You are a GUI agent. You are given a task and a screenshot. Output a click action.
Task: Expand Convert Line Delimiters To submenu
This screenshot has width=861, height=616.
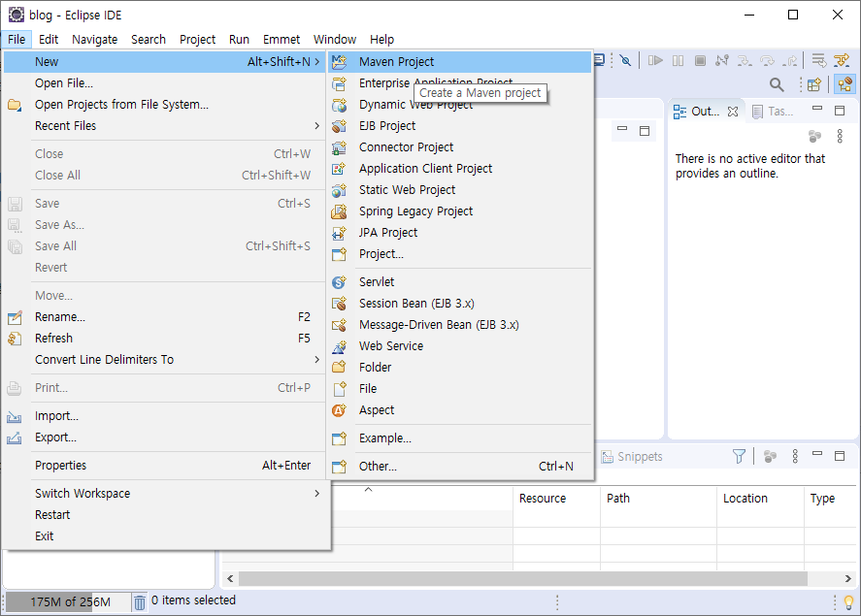165,359
